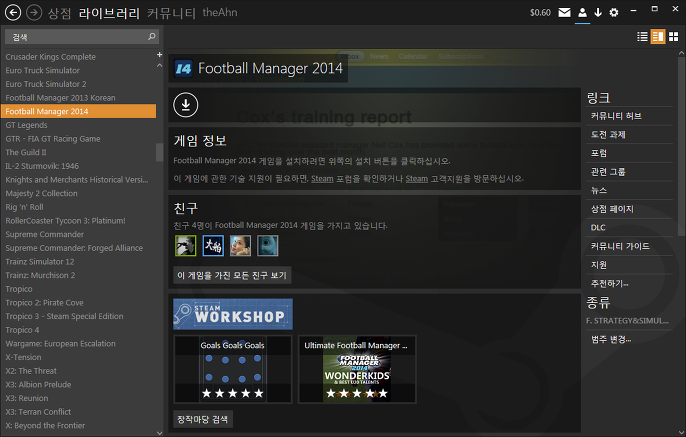Open third friend avatar showing a woman
Image resolution: width=686 pixels, height=437 pixels.
[x=240, y=245]
